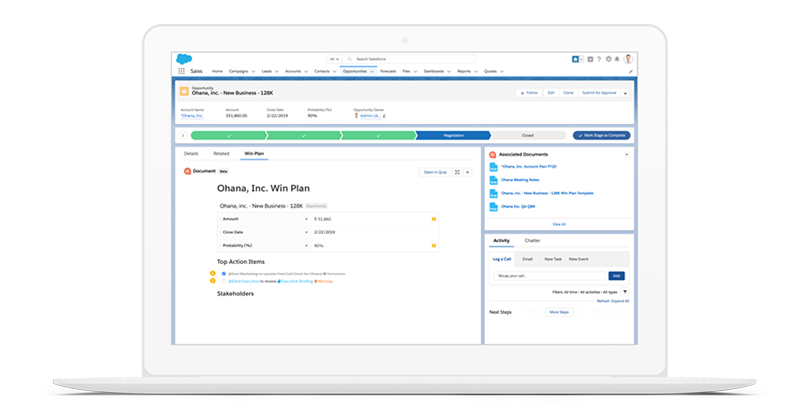Click the orange sync marker on Probability row
This screenshot has width=800, height=417.
434,246
